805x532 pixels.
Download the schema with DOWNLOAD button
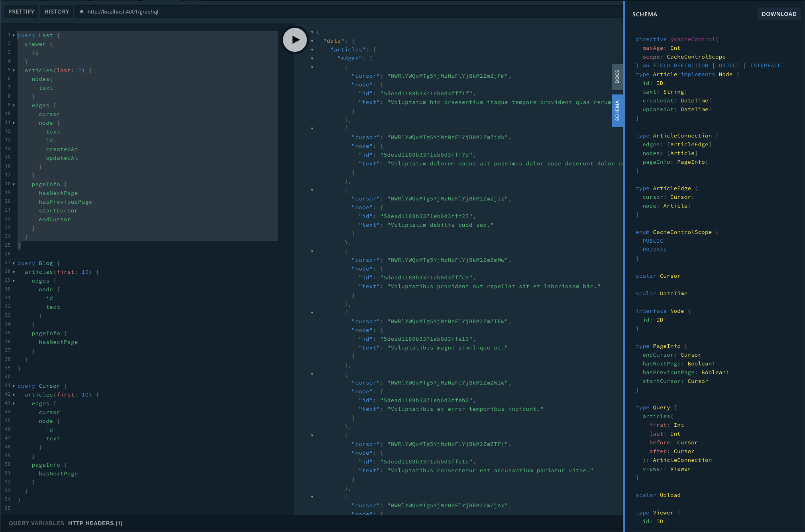(779, 14)
